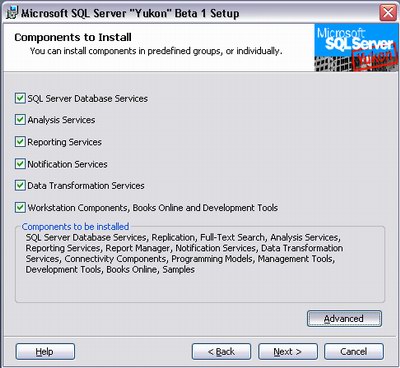
Task: Go back with the < Back button
Action: tap(221, 352)
